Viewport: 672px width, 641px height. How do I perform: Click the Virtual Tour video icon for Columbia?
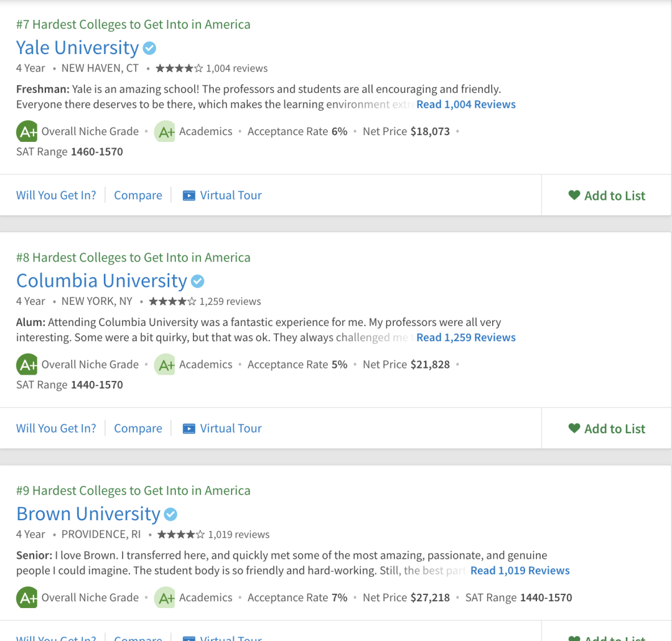[x=189, y=429]
